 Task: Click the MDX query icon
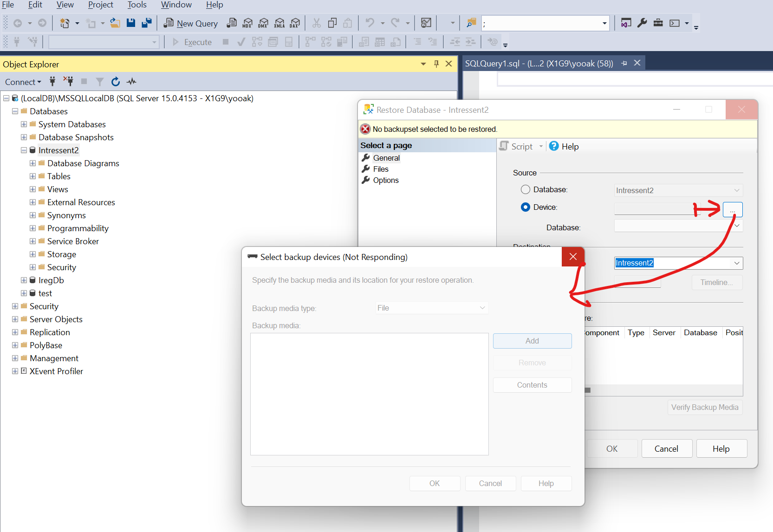pyautogui.click(x=247, y=23)
